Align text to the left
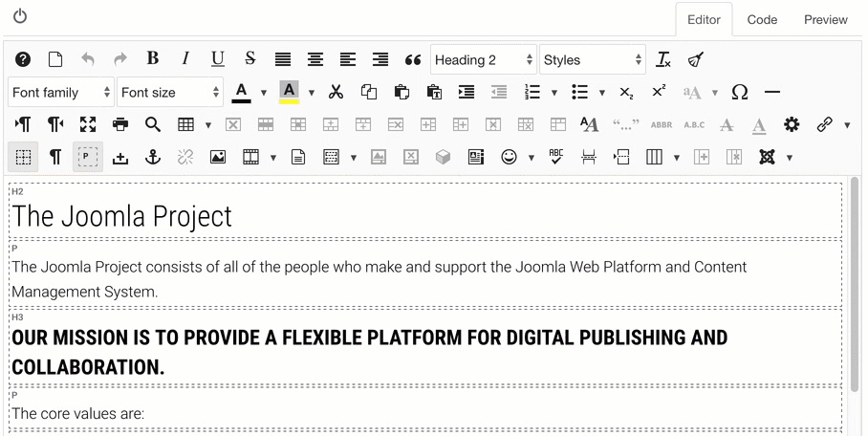 coord(348,59)
